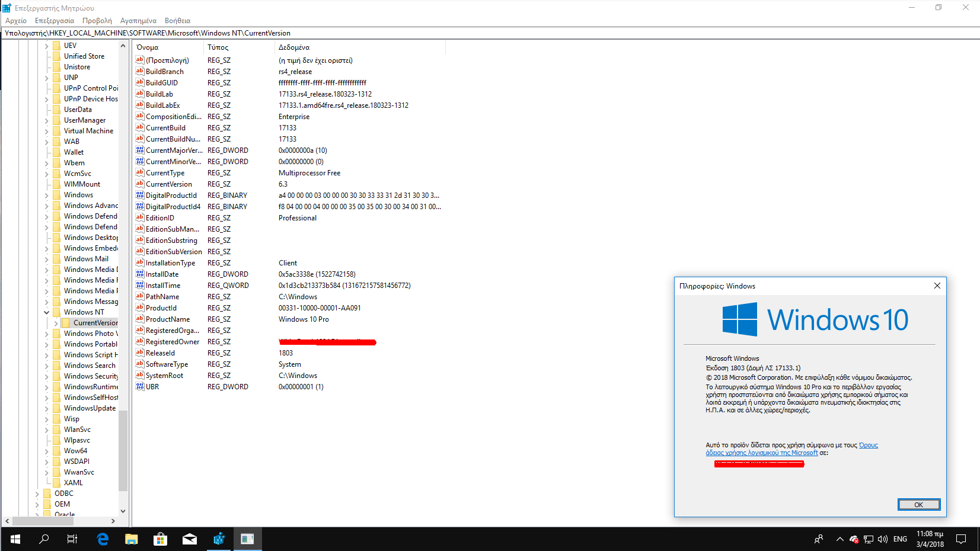The image size is (980, 551).
Task: Open the Αγαπημένα menu
Action: [138, 21]
